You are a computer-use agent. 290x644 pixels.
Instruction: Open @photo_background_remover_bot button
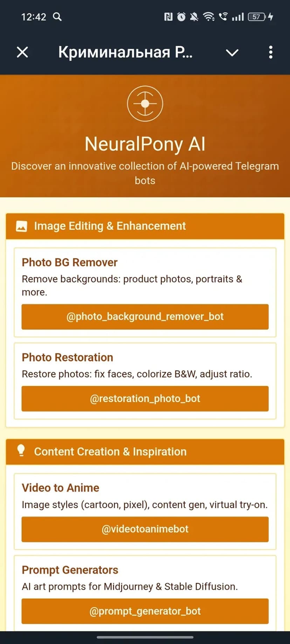(x=145, y=317)
